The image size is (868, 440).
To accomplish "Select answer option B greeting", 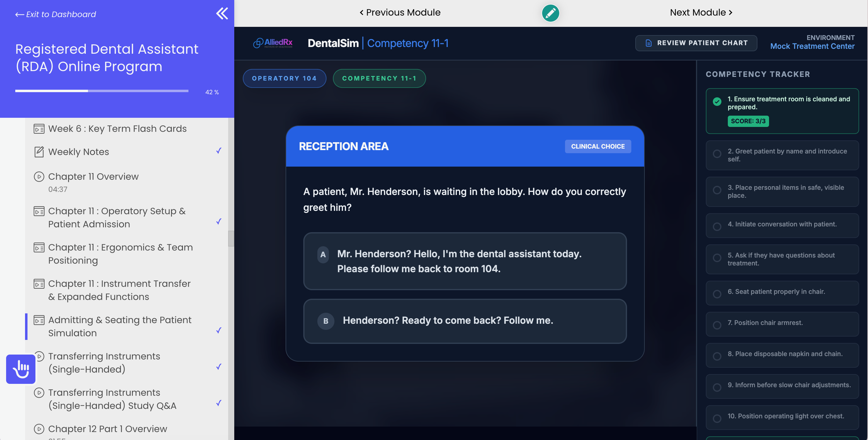I will pyautogui.click(x=465, y=321).
